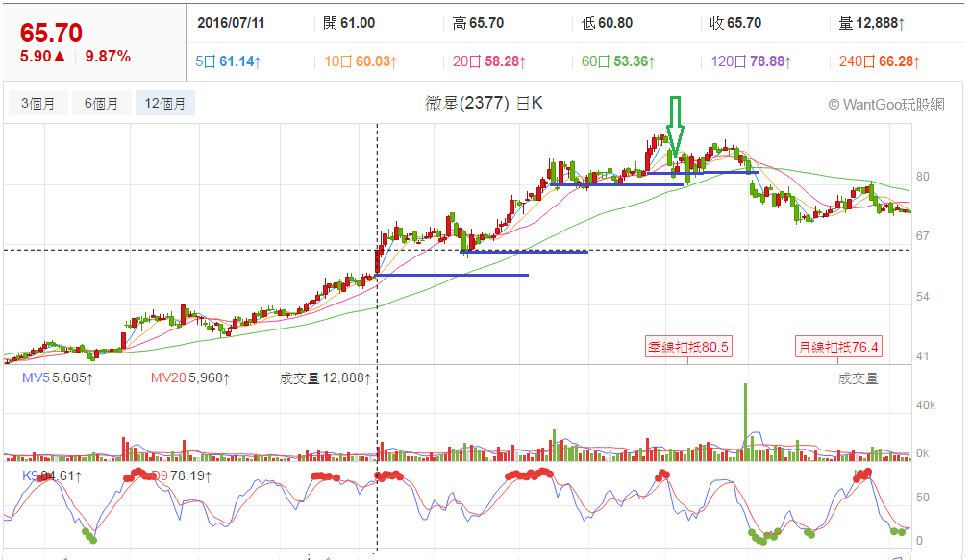
Task: Click the D9 78.19 KD indicator value
Action: click(182, 476)
